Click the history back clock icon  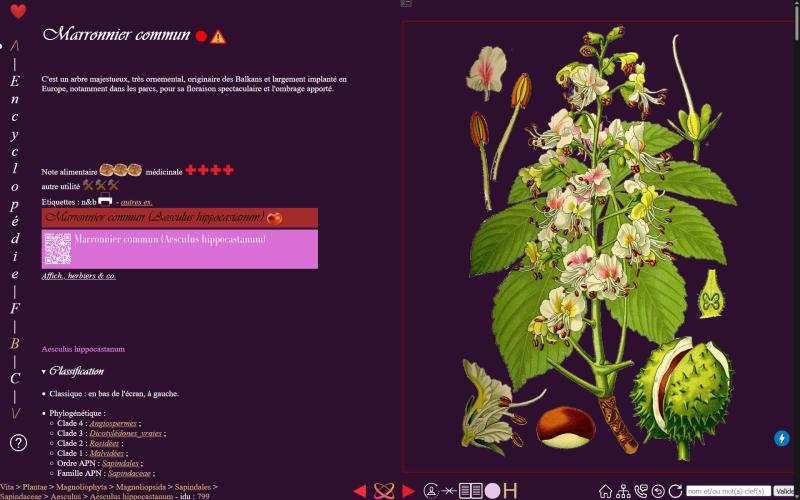pyautogui.click(x=658, y=491)
